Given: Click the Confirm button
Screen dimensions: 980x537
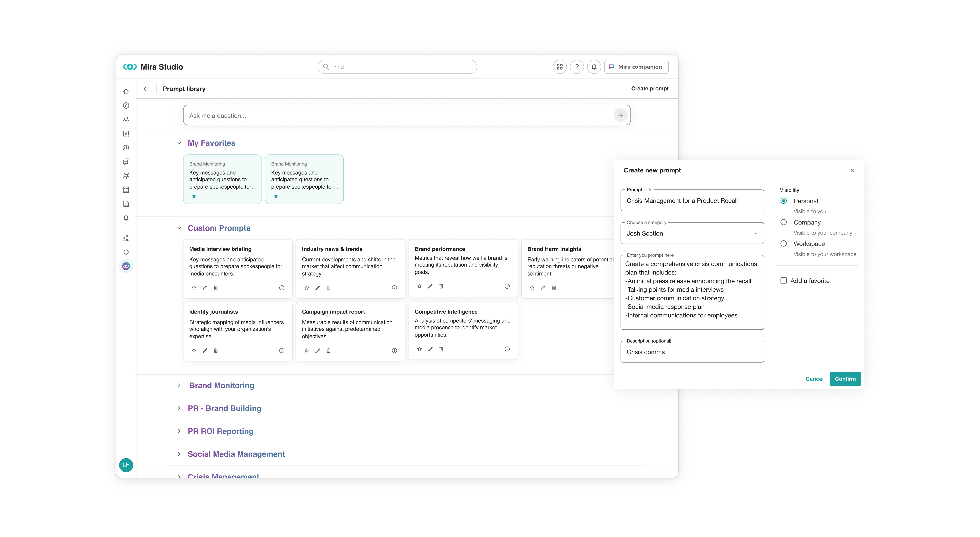Looking at the screenshot, I should tap(845, 379).
